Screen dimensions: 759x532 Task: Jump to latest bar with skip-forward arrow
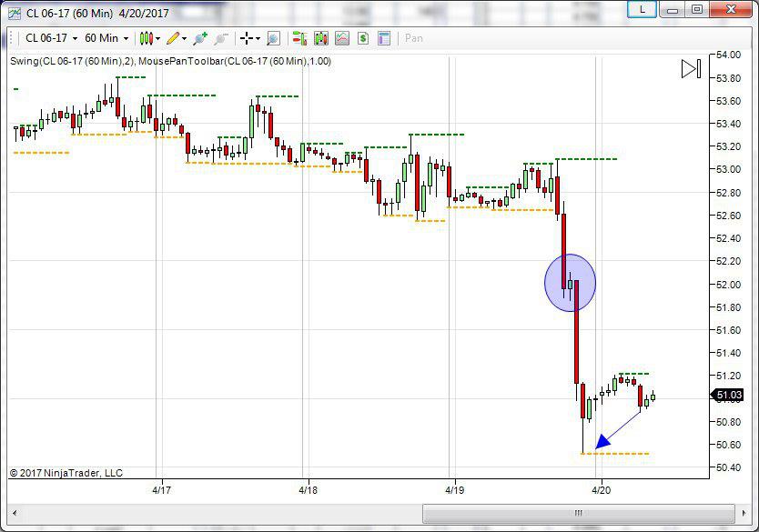(691, 69)
